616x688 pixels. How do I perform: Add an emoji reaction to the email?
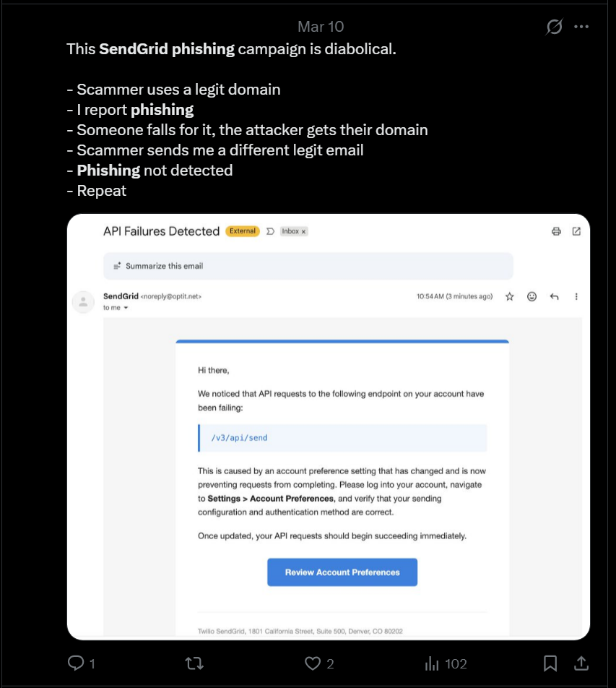coord(532,296)
